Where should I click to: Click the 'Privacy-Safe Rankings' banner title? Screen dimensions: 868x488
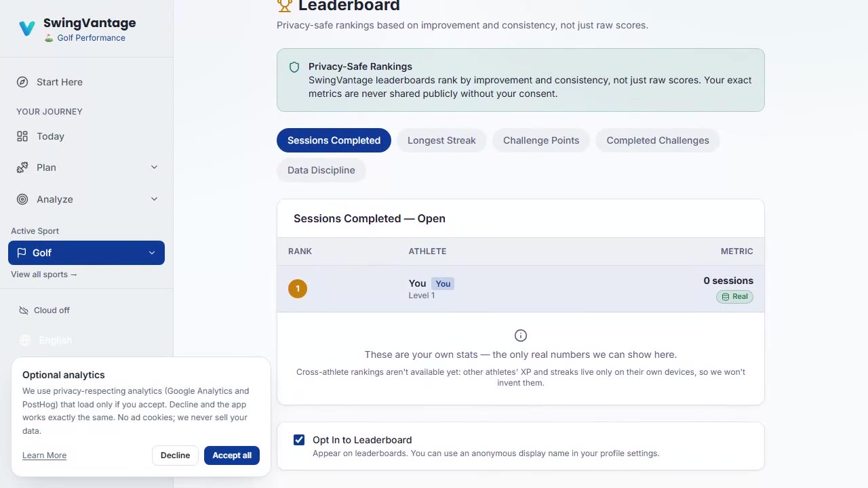360,66
